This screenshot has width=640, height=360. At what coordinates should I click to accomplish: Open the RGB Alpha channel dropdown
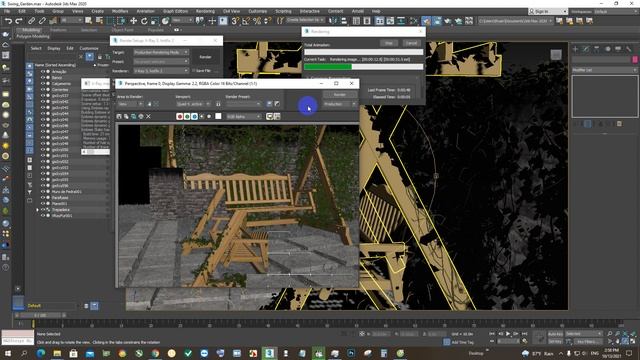pos(243,117)
